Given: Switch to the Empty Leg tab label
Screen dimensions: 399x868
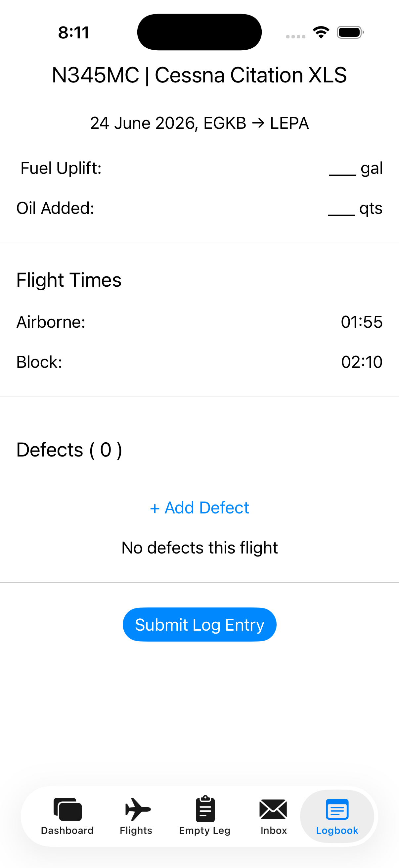Looking at the screenshot, I should [x=205, y=831].
